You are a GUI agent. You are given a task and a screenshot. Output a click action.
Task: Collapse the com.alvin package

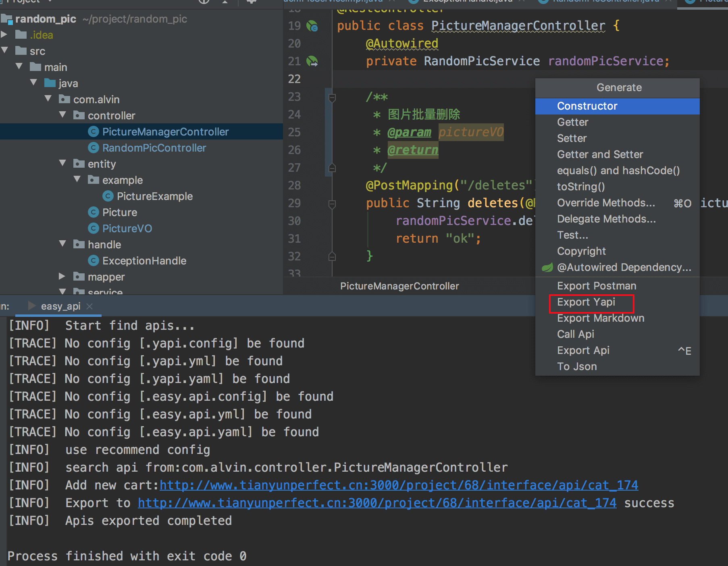tap(48, 99)
